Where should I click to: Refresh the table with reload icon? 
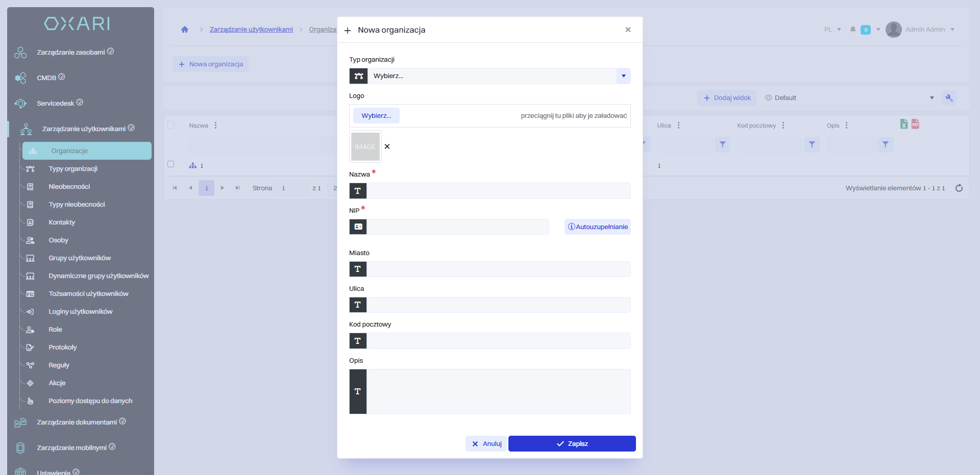point(959,188)
